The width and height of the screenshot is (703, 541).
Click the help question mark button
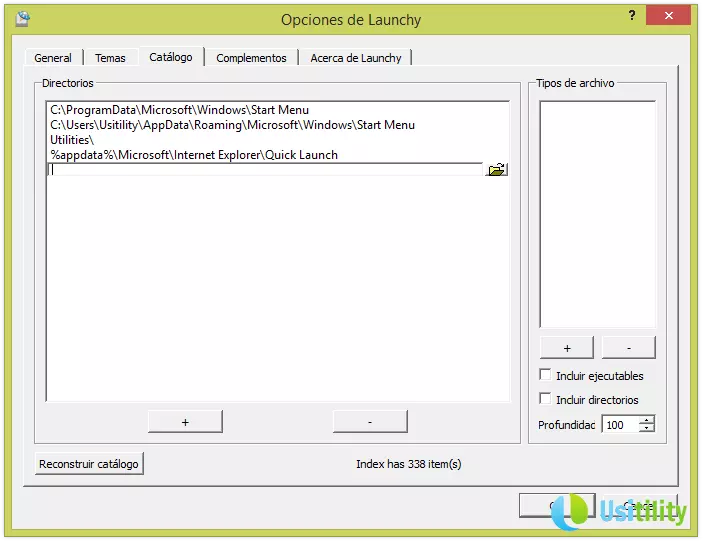click(631, 16)
